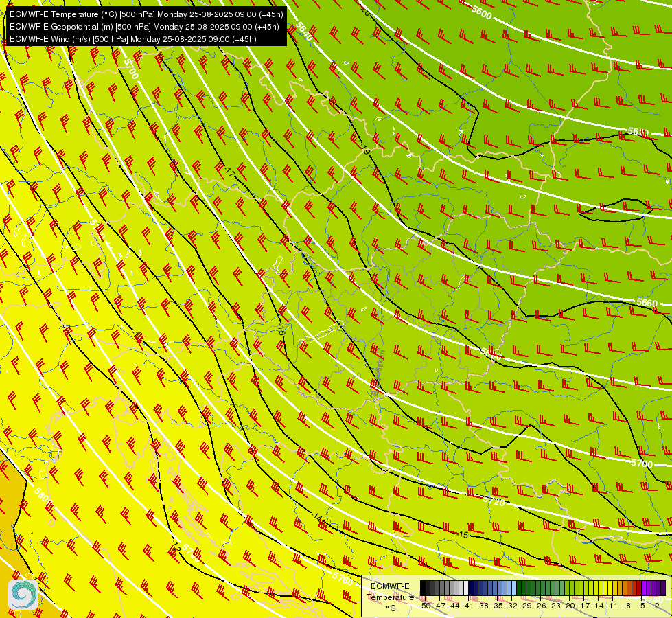
Task: Click the bright purple swatch above -5 in the legend
Action: 644,588
